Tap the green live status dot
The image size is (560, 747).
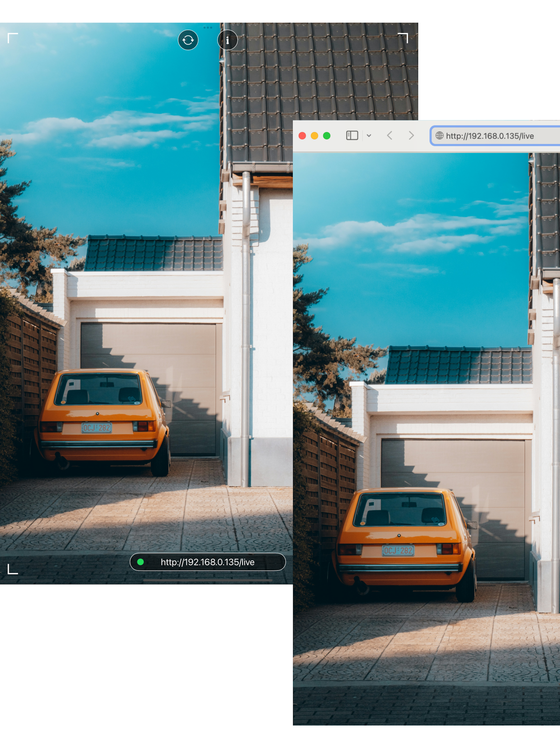coord(141,562)
